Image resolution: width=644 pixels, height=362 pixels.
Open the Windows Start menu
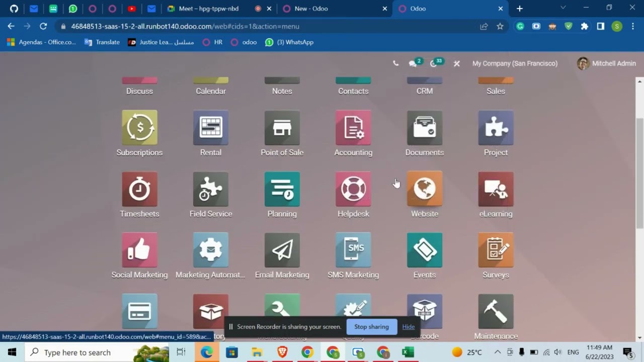click(x=12, y=352)
